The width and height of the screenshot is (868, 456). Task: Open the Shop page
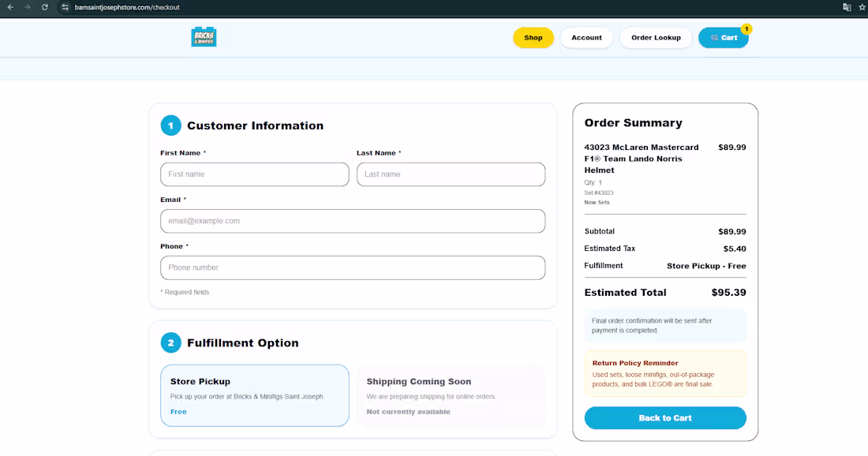point(533,38)
